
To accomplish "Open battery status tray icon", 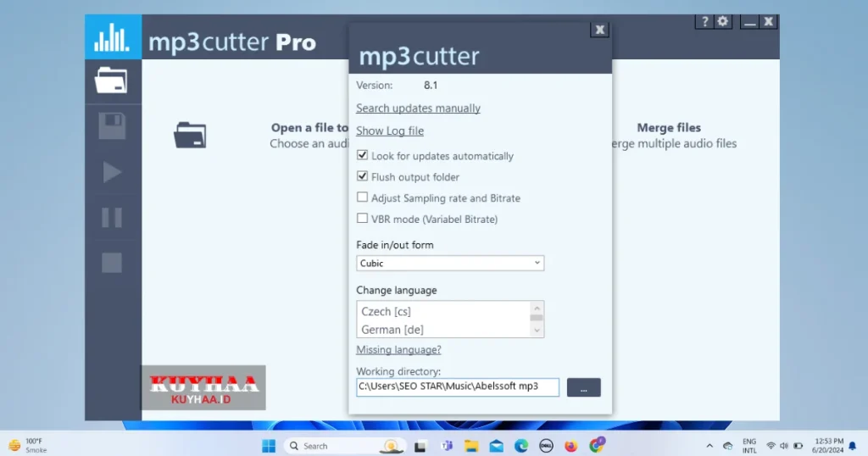I will tap(798, 446).
